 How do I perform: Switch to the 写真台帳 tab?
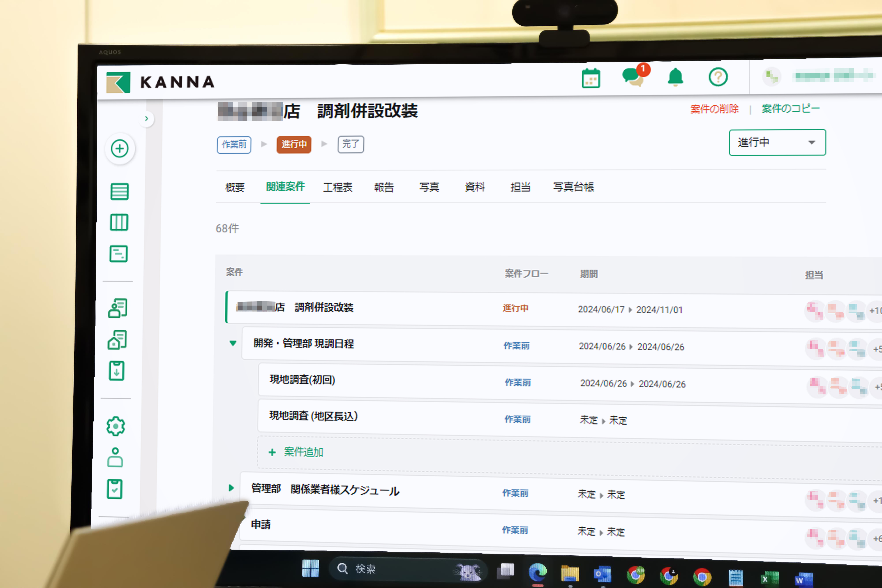click(573, 187)
